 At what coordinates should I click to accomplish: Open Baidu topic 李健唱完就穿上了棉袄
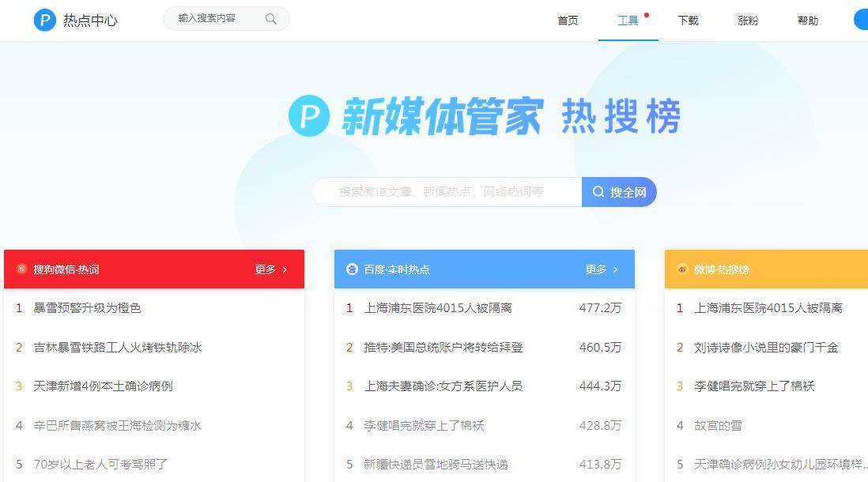coord(424,425)
